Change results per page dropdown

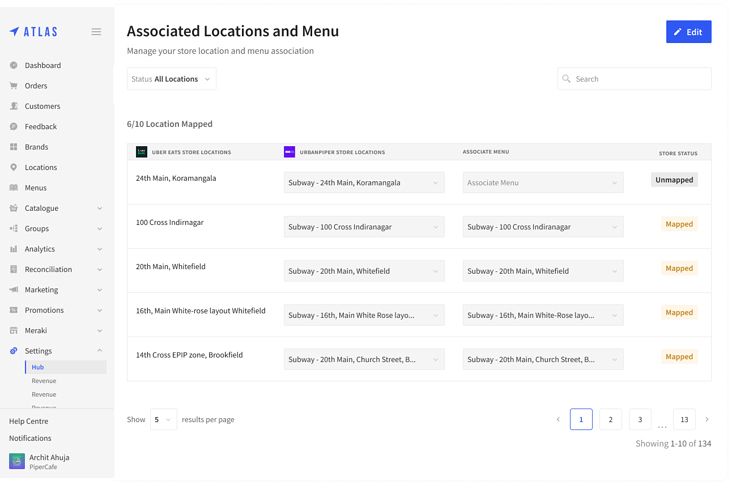point(163,420)
